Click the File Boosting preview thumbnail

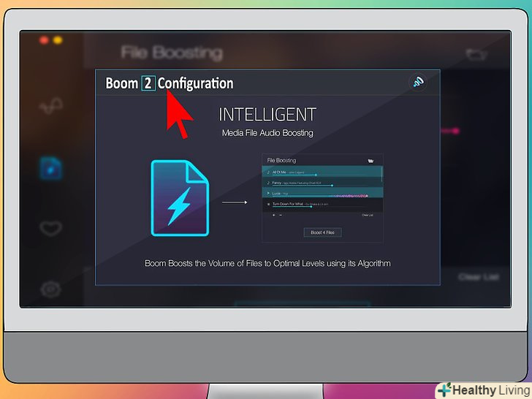323,198
